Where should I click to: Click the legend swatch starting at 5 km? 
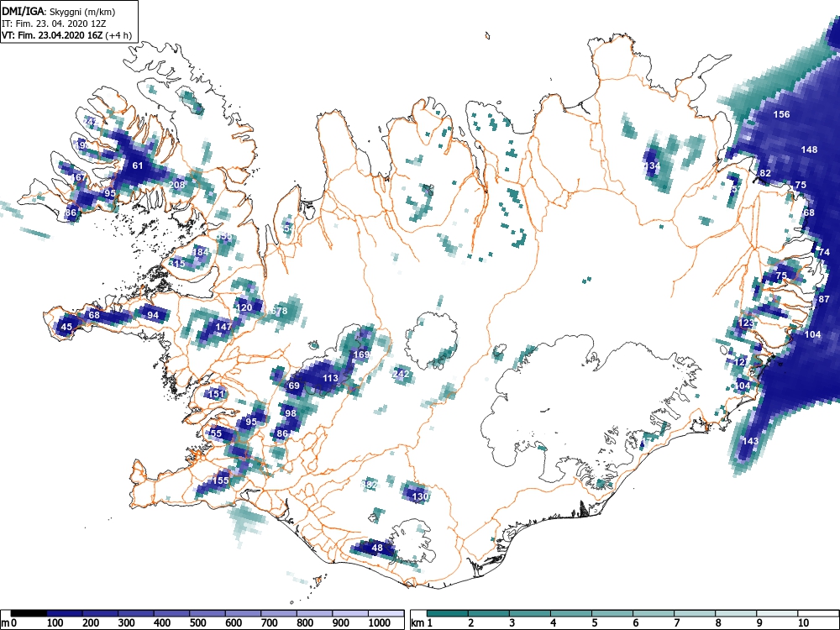coord(612,613)
